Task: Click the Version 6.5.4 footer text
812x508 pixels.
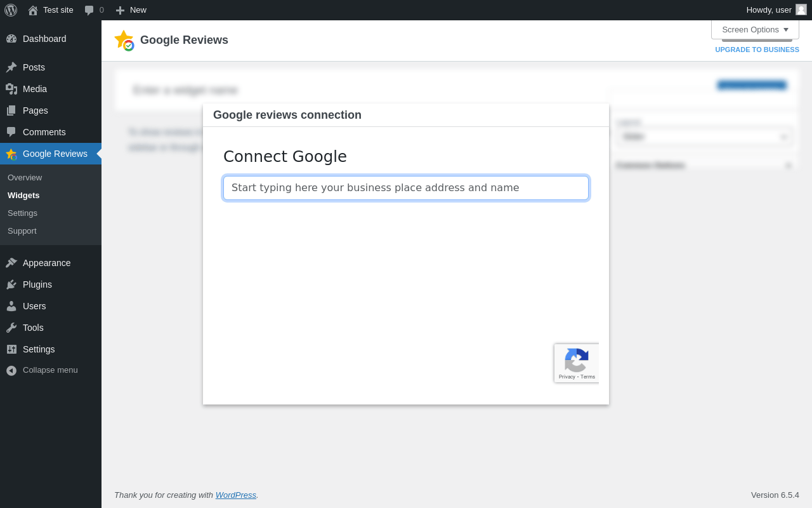Action: [775, 495]
